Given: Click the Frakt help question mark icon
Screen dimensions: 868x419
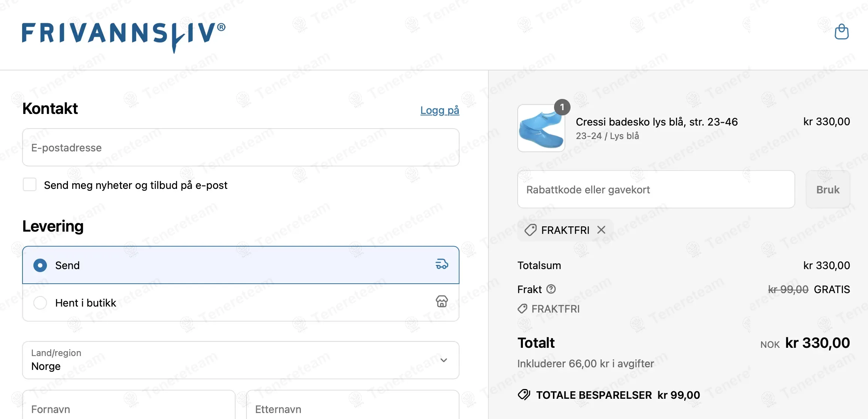Looking at the screenshot, I should (x=551, y=289).
